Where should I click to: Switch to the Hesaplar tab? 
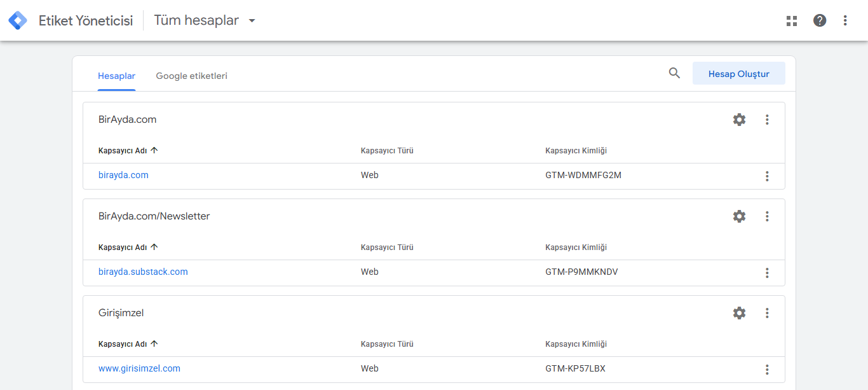coord(116,76)
